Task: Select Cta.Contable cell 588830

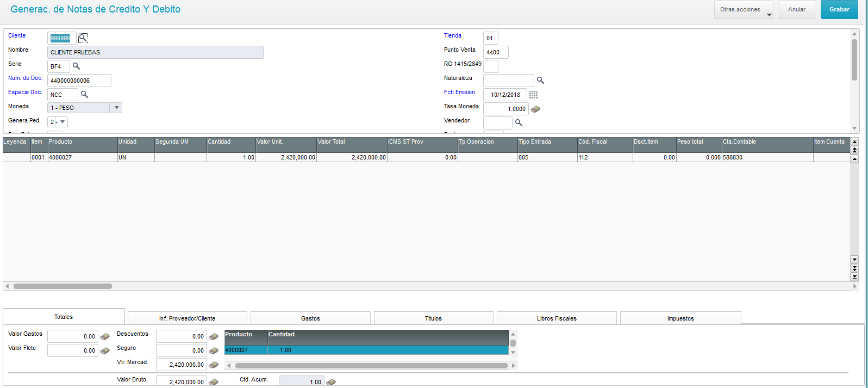Action: [x=767, y=157]
